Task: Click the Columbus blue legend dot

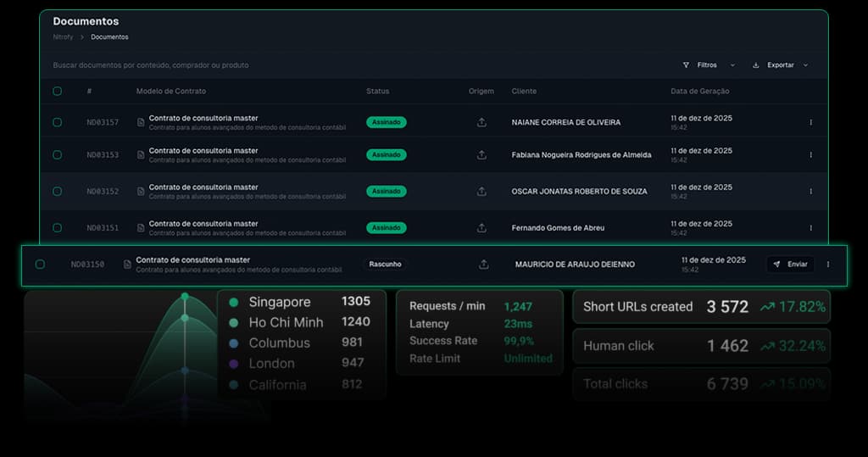Action: [x=234, y=343]
